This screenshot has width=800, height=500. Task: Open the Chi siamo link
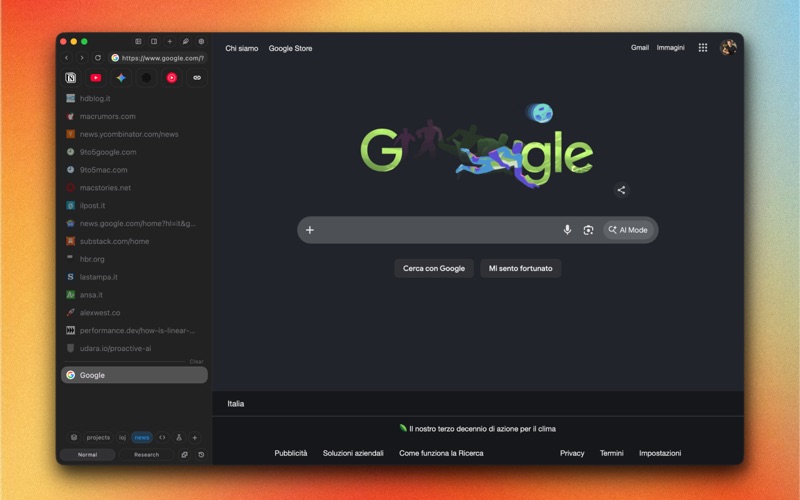(242, 48)
